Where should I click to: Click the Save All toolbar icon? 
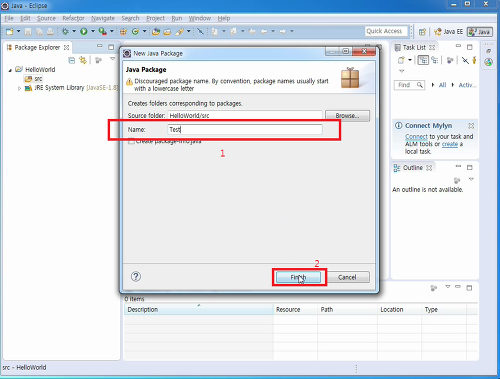coord(39,32)
